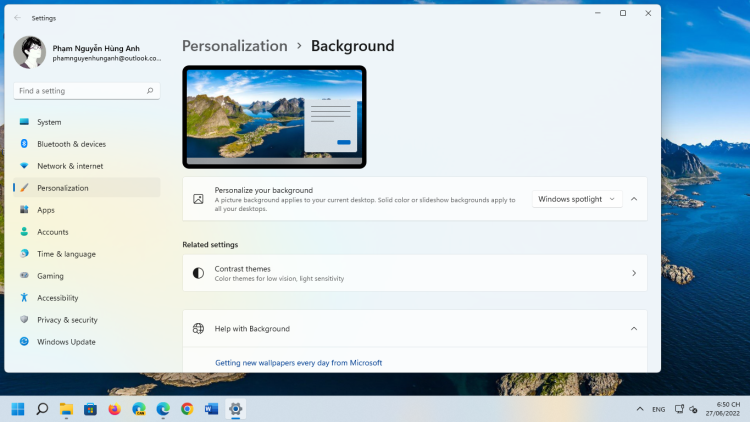Click the Help with Background header
Screen dimensions: 750x422
click(x=415, y=329)
